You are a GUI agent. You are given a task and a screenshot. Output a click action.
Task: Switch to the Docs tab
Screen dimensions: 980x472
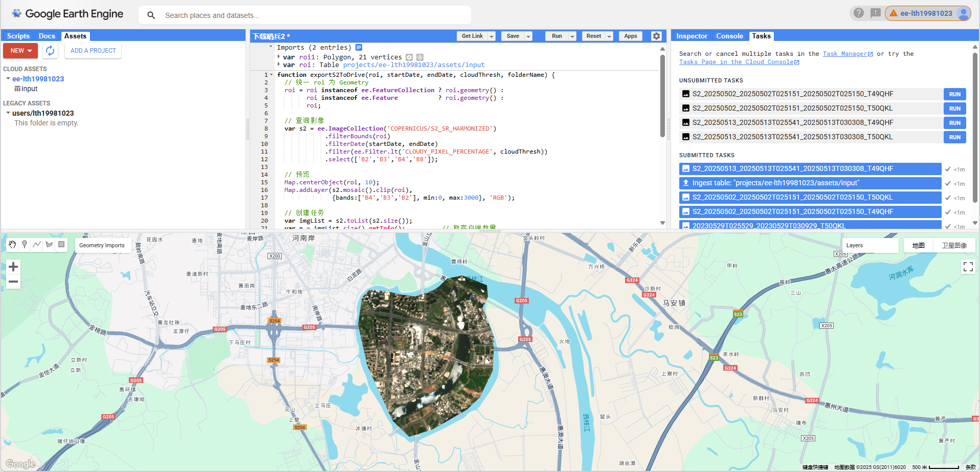[x=47, y=36]
